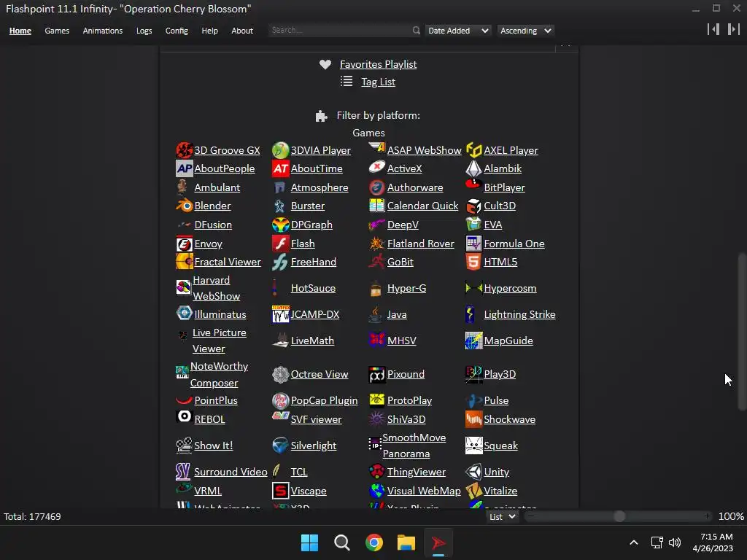Click the DPGraph colorful icon
The height and width of the screenshot is (560, 747).
[280, 225]
